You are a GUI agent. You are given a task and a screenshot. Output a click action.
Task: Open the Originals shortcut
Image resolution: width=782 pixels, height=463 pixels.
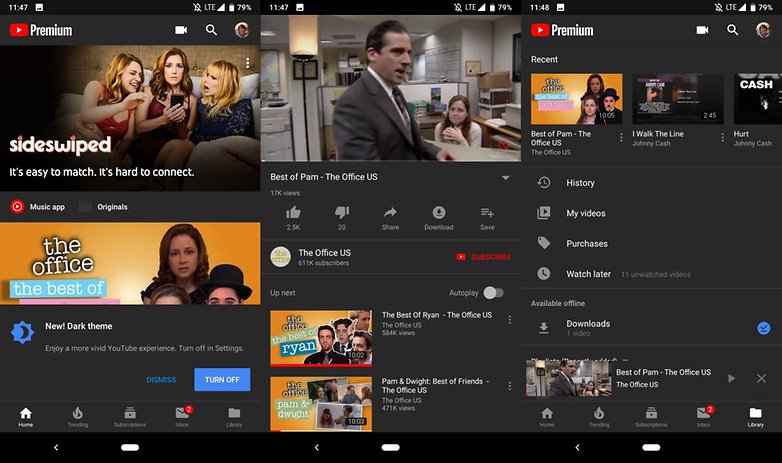104,207
